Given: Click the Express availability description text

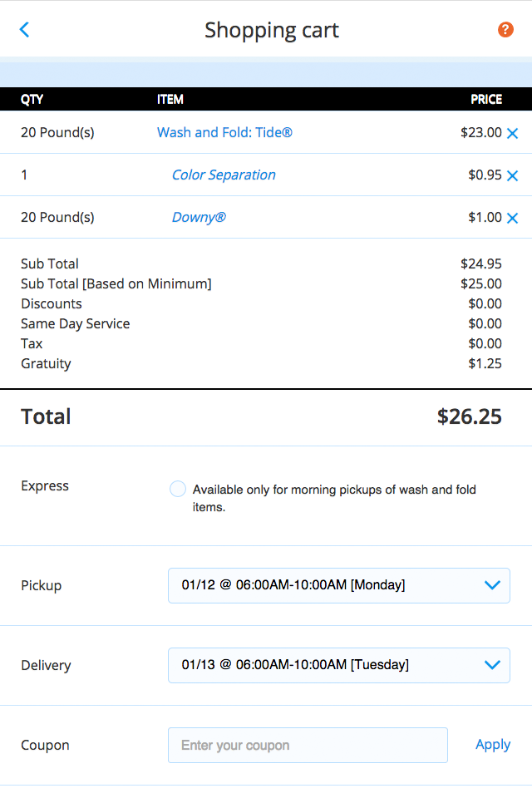Looking at the screenshot, I should [334, 498].
